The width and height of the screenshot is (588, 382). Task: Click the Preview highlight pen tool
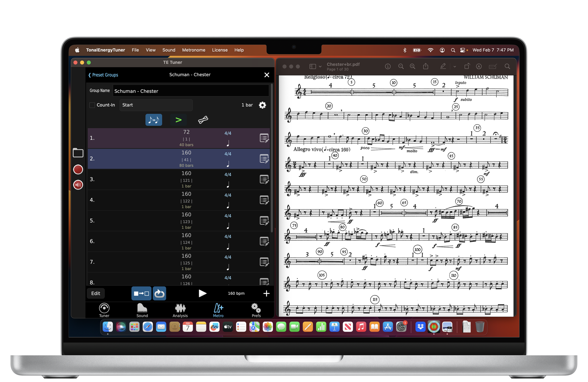pos(443,66)
